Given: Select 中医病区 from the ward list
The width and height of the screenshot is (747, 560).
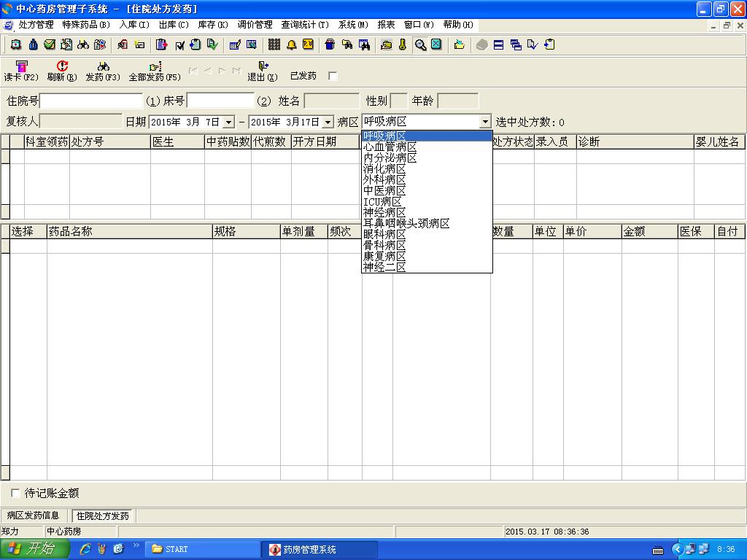Looking at the screenshot, I should 427,191.
